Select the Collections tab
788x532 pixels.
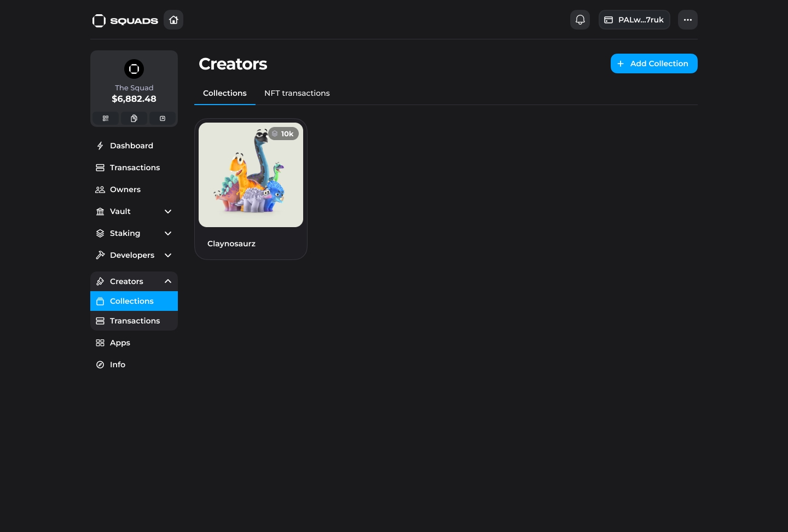point(224,94)
